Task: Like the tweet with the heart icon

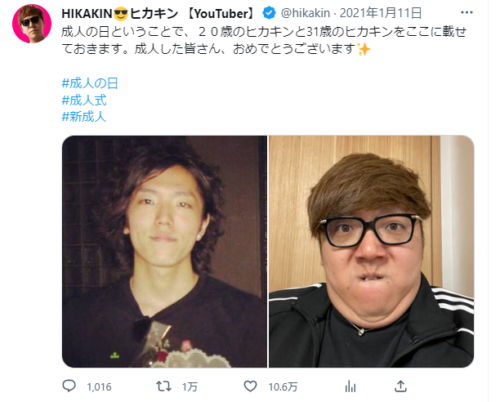Action: [250, 386]
